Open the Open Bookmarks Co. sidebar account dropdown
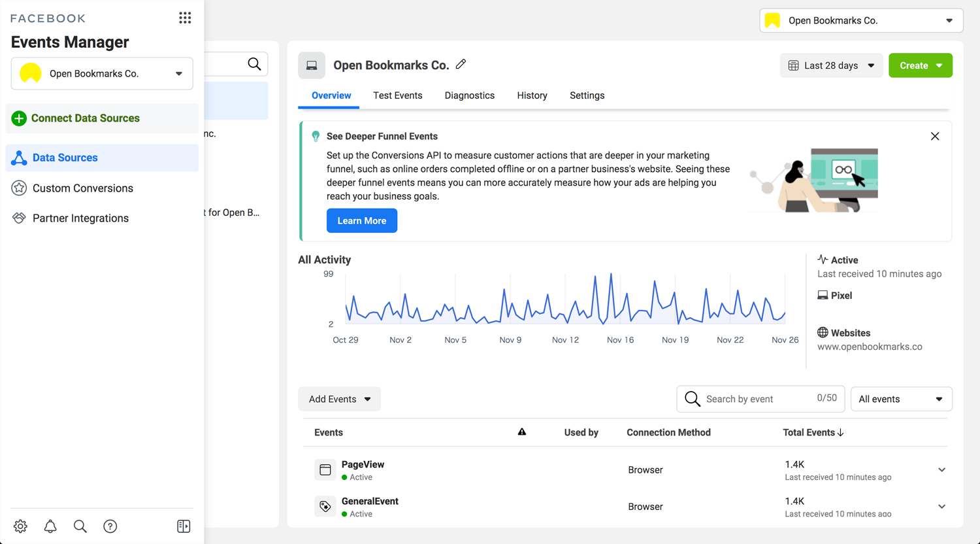980x544 pixels. tap(102, 73)
